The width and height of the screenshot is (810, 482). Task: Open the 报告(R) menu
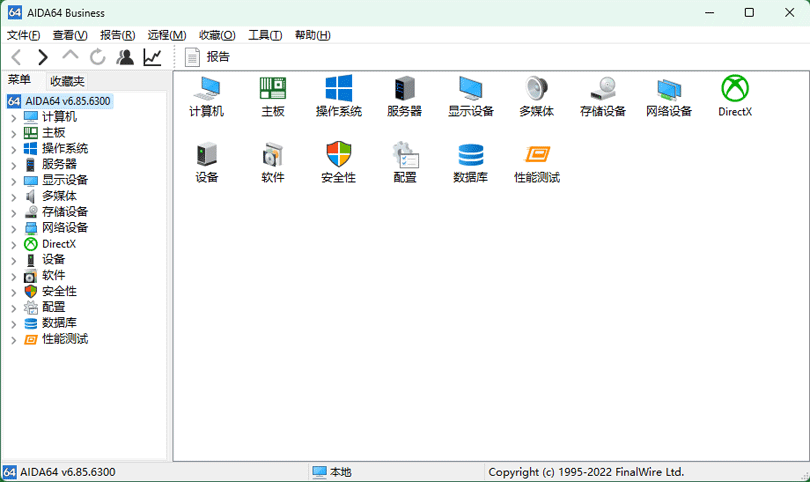(x=118, y=35)
